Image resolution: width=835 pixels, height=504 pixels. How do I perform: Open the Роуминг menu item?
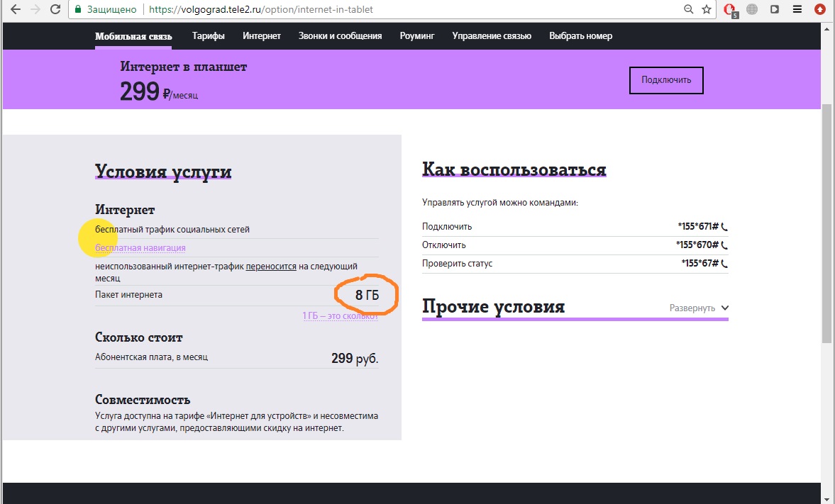pyautogui.click(x=417, y=36)
